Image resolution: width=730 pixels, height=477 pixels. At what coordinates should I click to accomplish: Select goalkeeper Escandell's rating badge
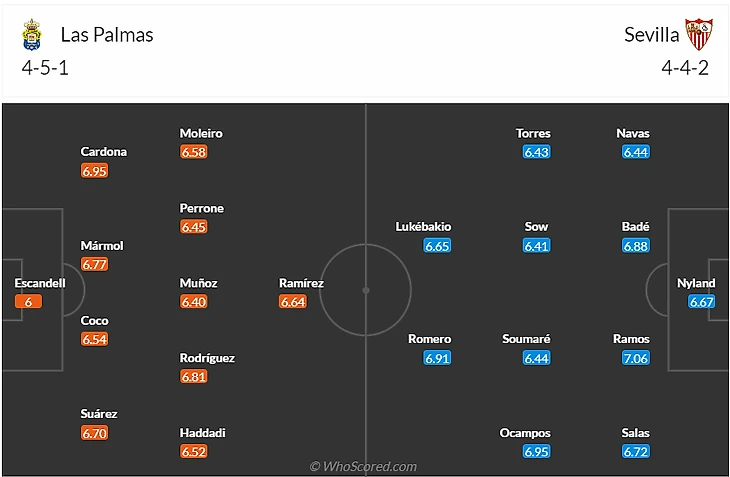[29, 302]
